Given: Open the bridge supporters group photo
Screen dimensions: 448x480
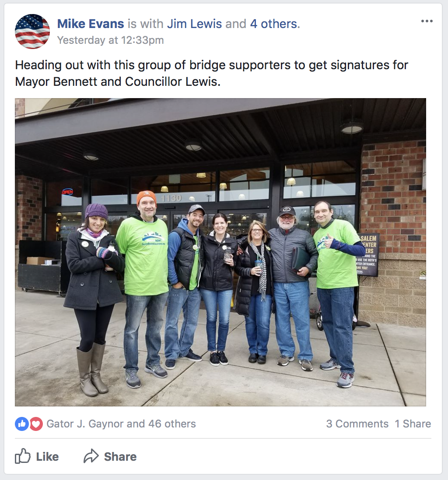Looking at the screenshot, I should point(220,252).
